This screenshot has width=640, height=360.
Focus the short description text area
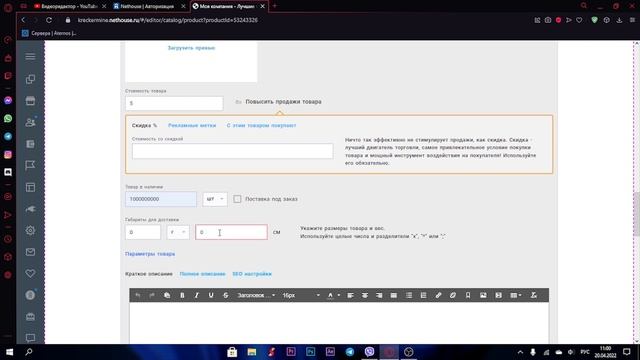tap(339, 322)
